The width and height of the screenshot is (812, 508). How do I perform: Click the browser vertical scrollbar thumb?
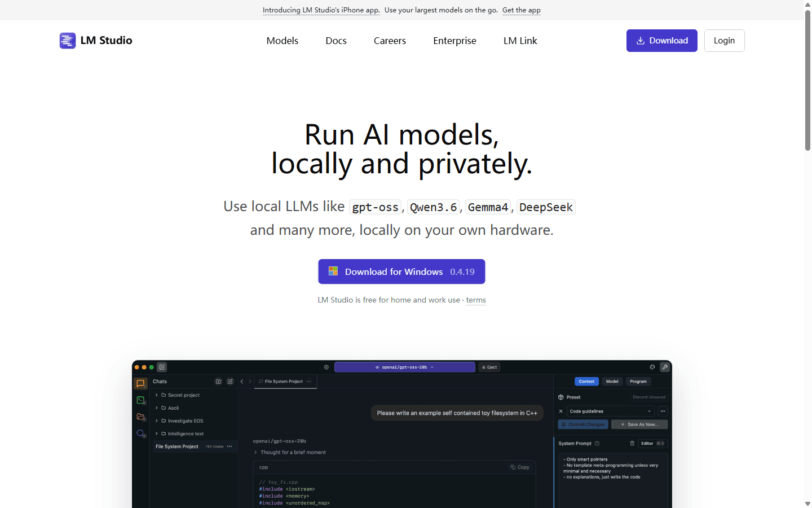pos(807,80)
